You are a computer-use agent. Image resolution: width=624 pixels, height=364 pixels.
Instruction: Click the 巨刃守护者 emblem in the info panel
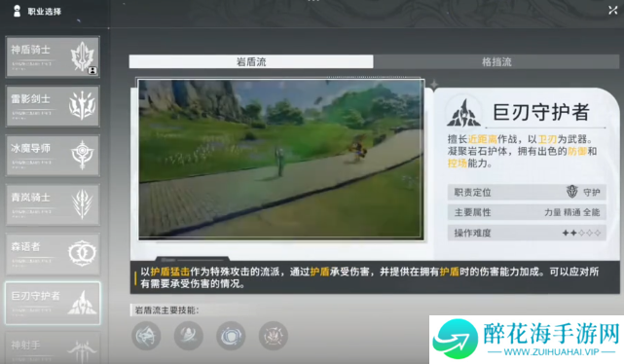pyautogui.click(x=462, y=113)
